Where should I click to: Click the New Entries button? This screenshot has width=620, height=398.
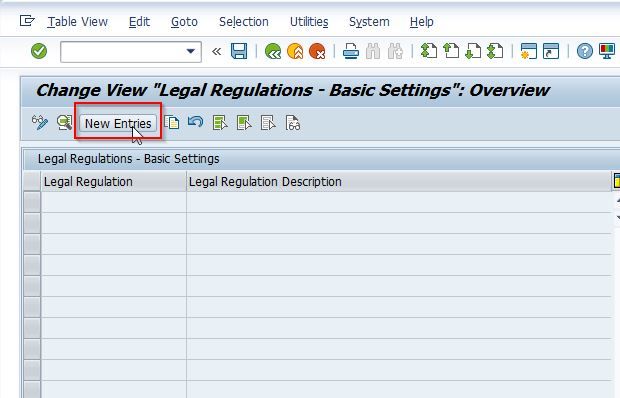[x=118, y=123]
